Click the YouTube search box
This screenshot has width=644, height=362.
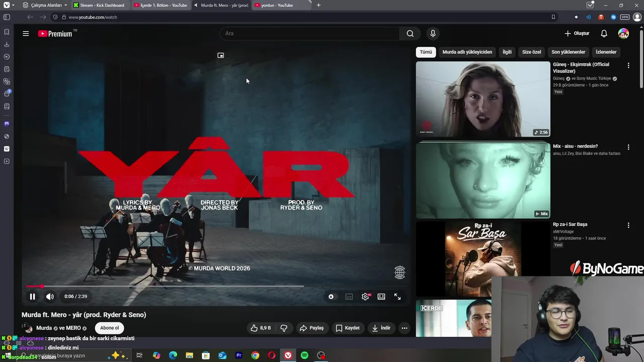pyautogui.click(x=310, y=34)
